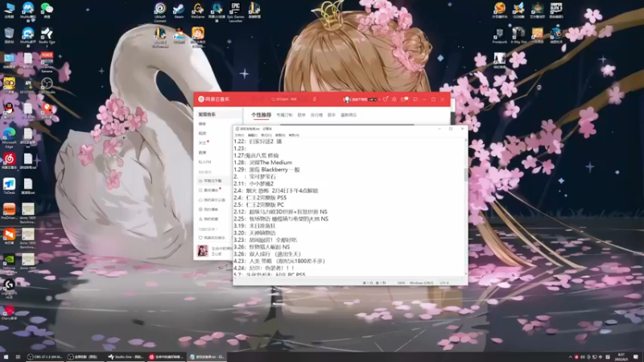Open the 编辑 menu in Notepad

[x=253, y=135]
